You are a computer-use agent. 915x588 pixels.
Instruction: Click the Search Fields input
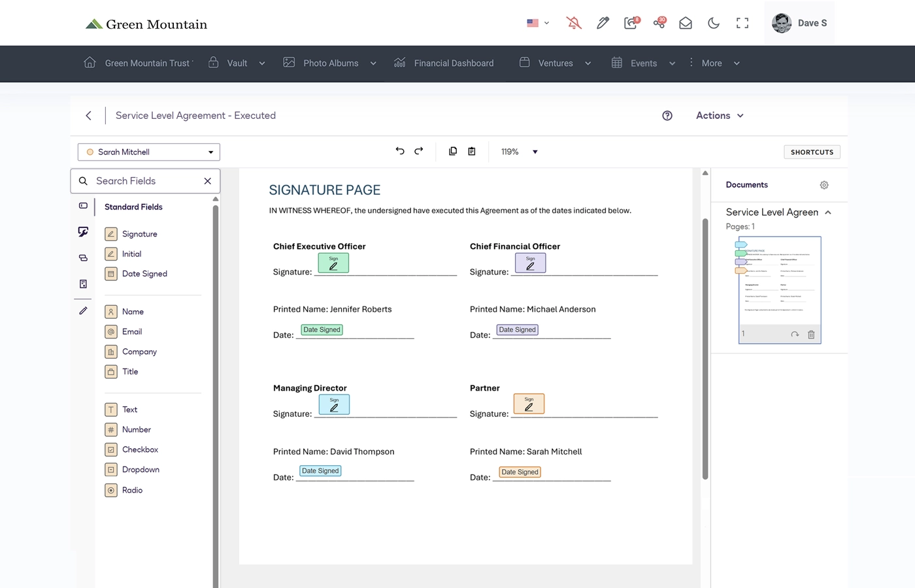tap(145, 181)
